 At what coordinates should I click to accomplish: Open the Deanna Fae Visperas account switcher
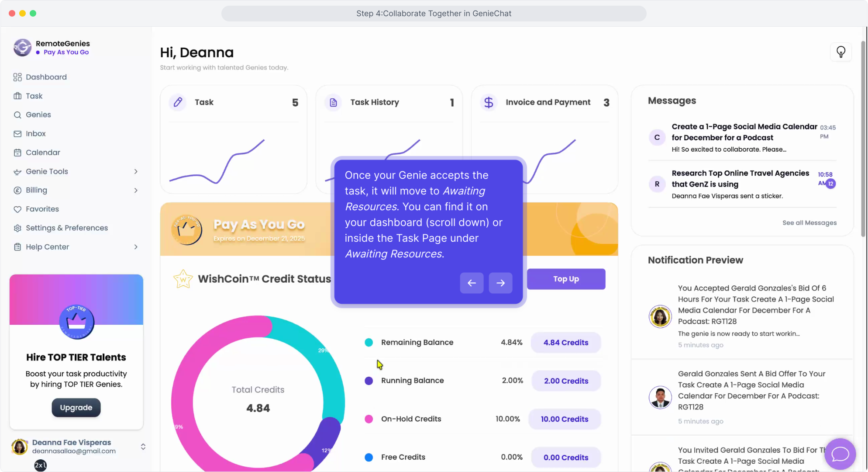pos(143,447)
